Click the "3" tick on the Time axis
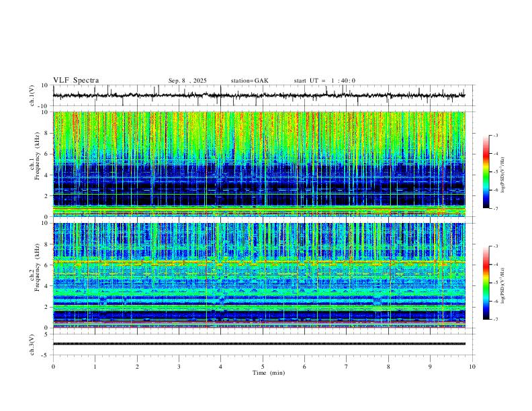 (179, 367)
